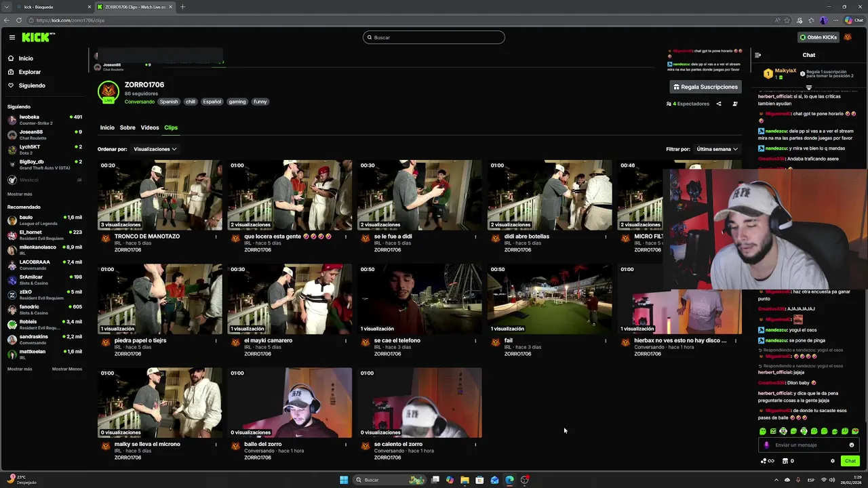Screen dimensions: 868x488
Task: Play the 'se cae el telefono' clip thumbnail
Action: coord(419,299)
